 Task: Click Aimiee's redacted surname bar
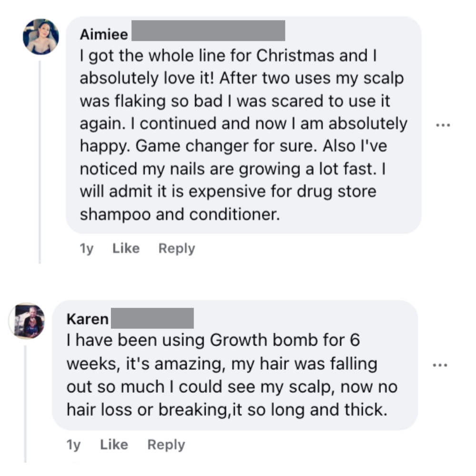click(x=208, y=31)
